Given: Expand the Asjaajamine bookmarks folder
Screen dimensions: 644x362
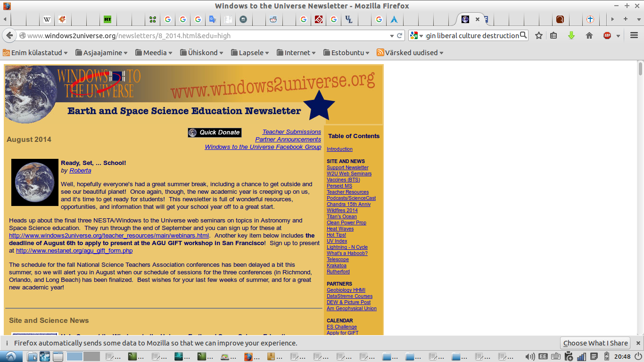Looking at the screenshot, I should 101,53.
